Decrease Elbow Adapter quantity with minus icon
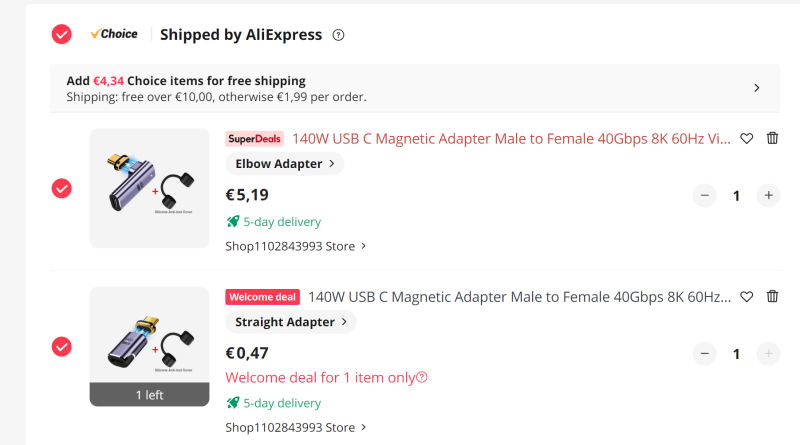The image size is (800, 445). 705,195
